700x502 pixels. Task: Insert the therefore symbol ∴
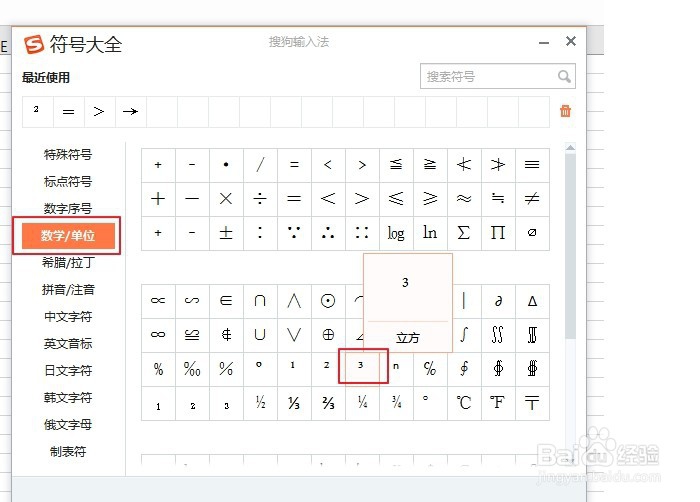coord(328,233)
